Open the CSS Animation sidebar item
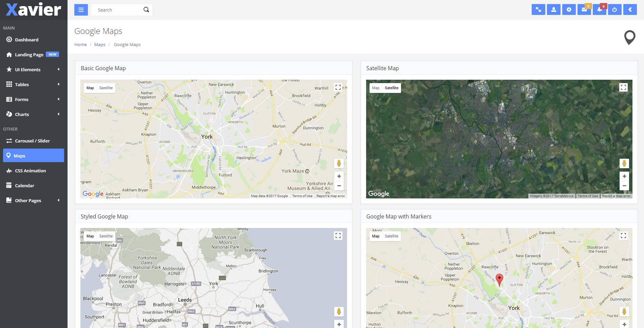Screen dimensions: 644x328 [33, 171]
